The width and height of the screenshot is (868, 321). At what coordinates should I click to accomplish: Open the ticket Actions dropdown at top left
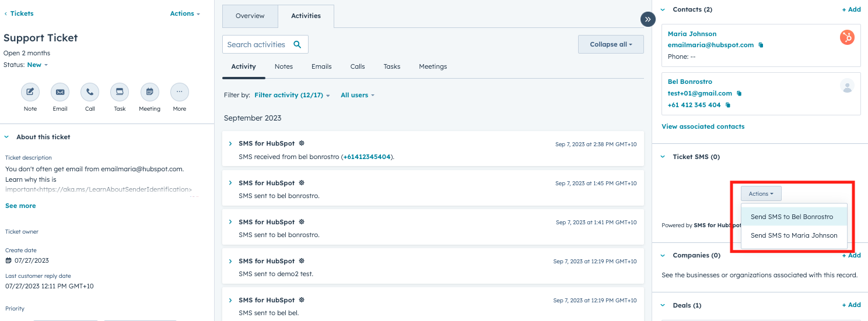tap(185, 13)
